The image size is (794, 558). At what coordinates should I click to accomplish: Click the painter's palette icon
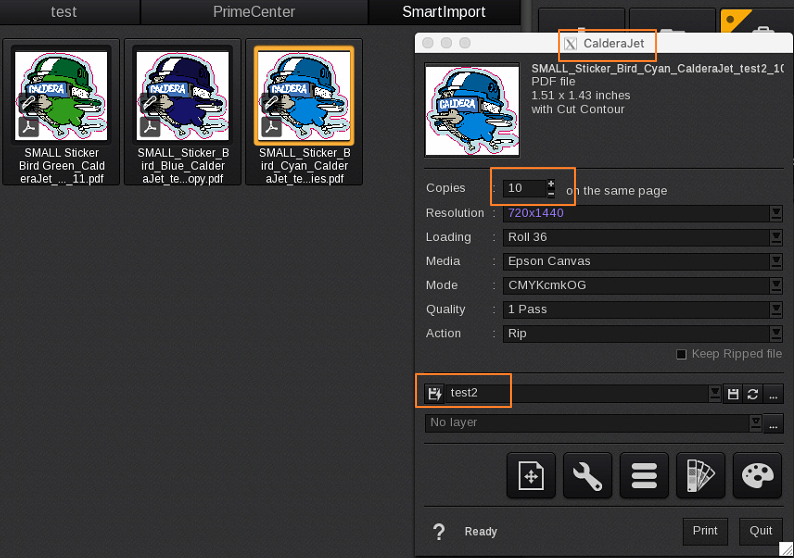tap(757, 476)
